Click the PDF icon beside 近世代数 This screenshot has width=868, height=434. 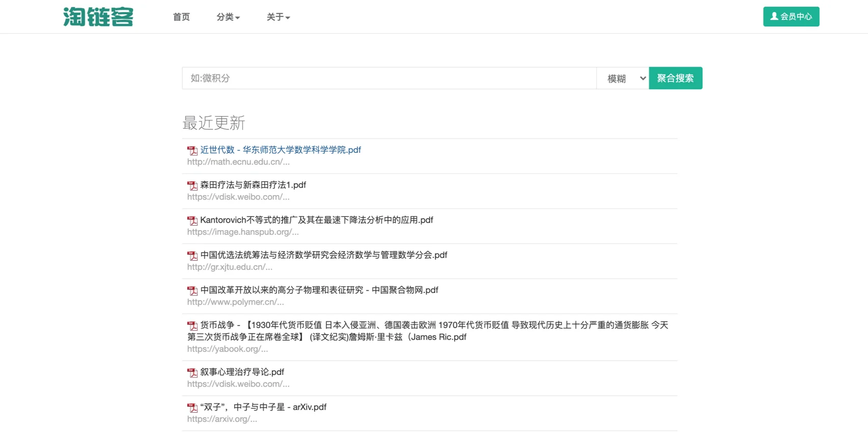[x=192, y=150]
